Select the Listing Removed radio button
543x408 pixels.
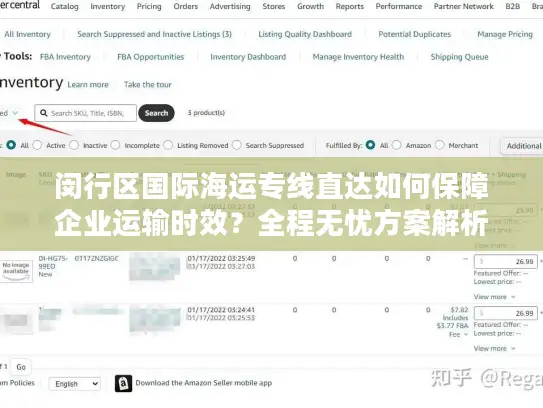pyautogui.click(x=168, y=145)
